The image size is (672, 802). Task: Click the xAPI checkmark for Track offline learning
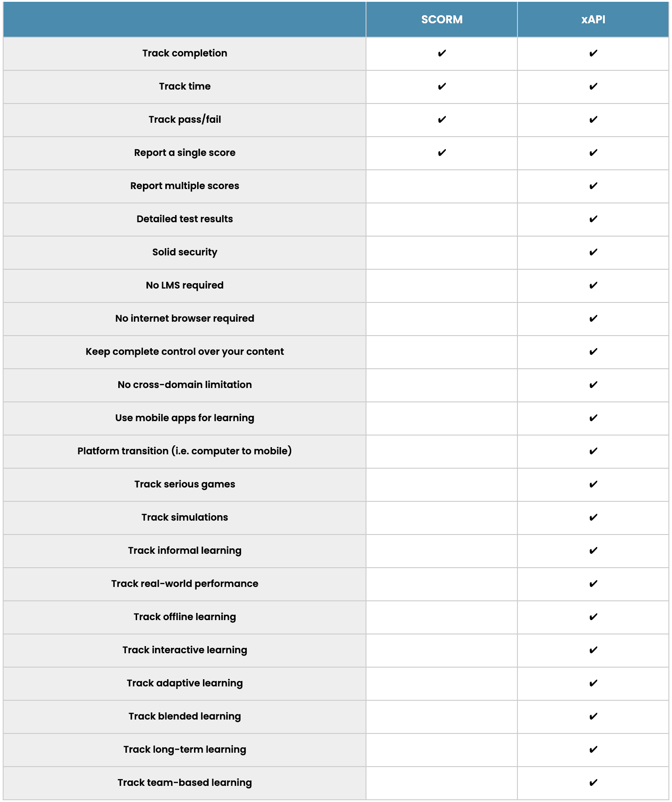coord(593,617)
